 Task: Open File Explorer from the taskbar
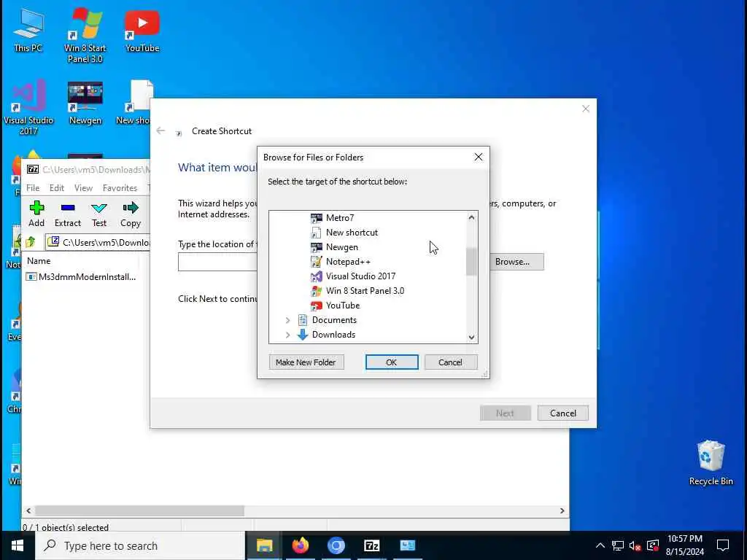[x=264, y=545]
